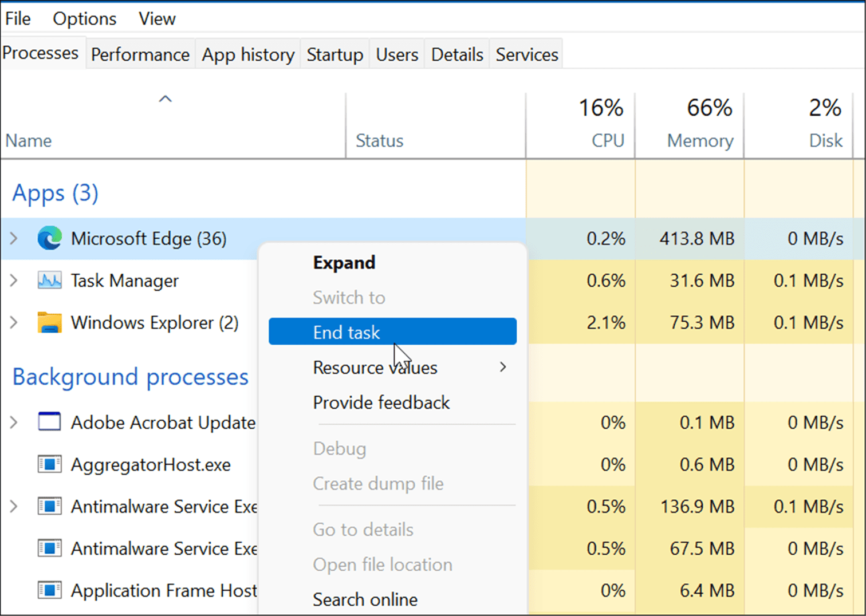Click the first Antimalware Service Executable icon
This screenshot has width=866, height=616.
pyautogui.click(x=50, y=506)
